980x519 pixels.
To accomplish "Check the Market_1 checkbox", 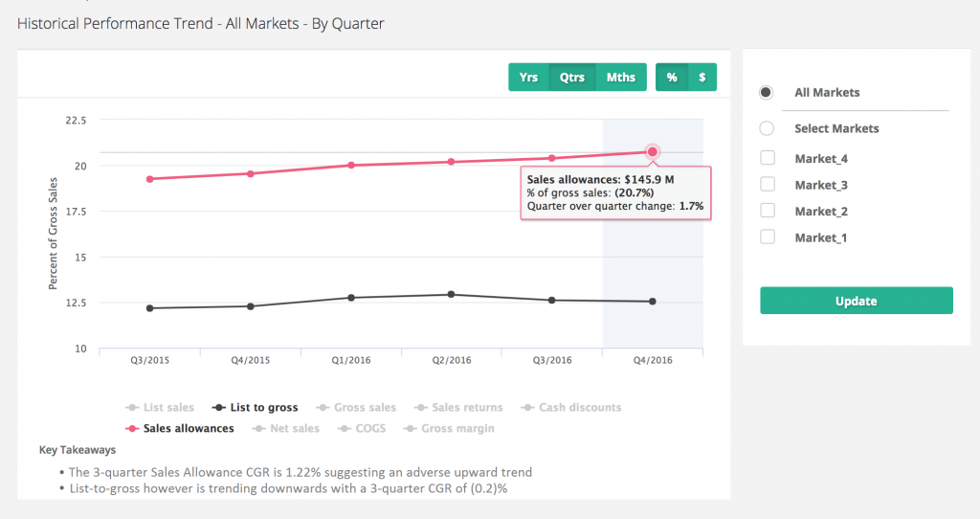I will click(768, 237).
